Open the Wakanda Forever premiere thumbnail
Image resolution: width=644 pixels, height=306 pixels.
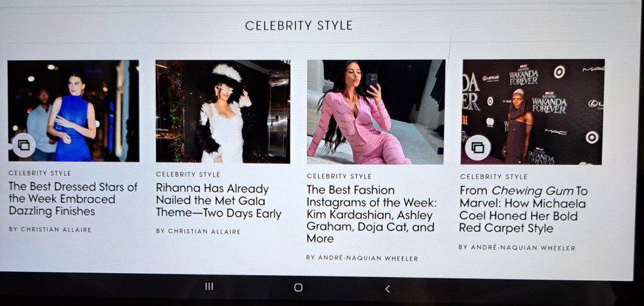pyautogui.click(x=533, y=112)
